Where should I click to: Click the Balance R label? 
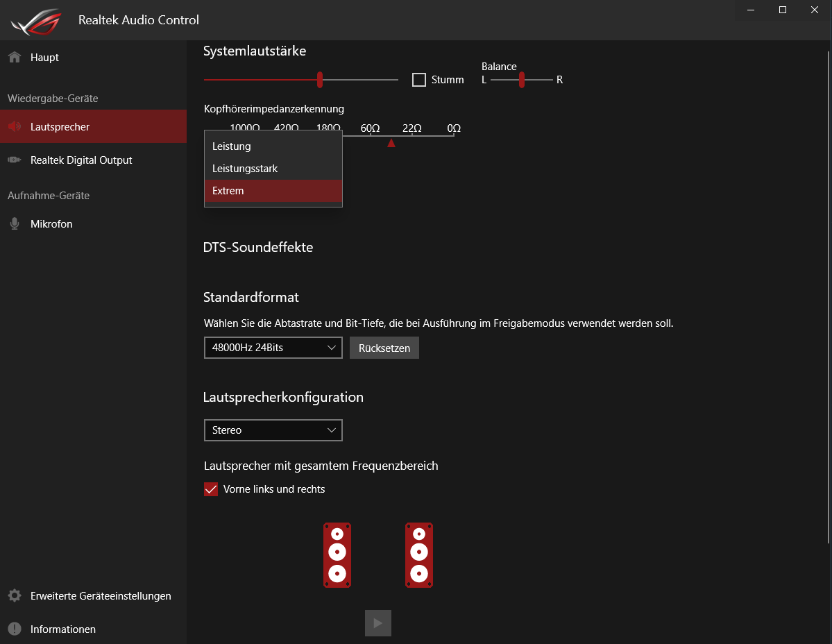coord(560,80)
